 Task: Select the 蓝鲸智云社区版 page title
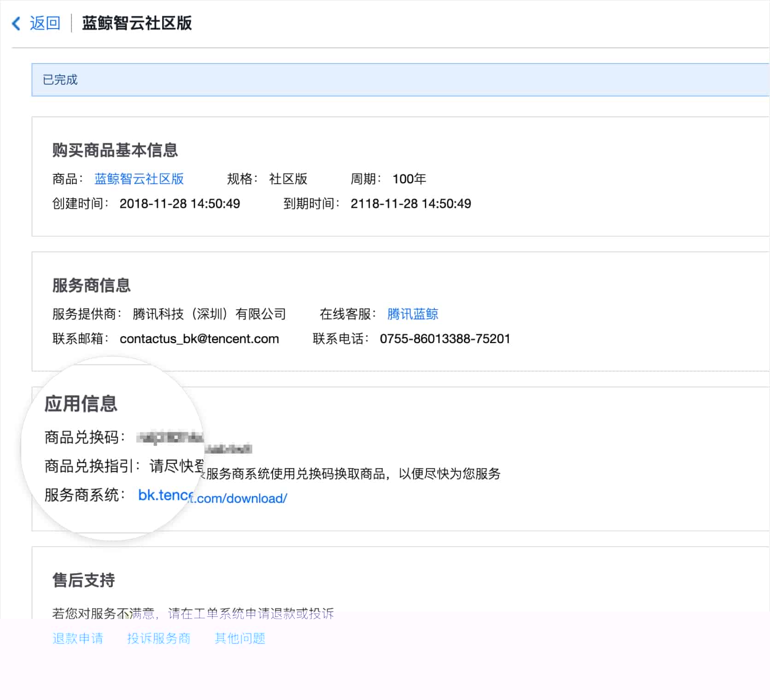pos(137,23)
